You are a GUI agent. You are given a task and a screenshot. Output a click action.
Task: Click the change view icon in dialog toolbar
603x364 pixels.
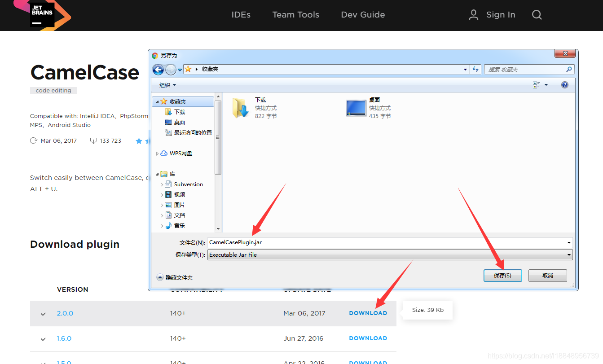(x=537, y=85)
